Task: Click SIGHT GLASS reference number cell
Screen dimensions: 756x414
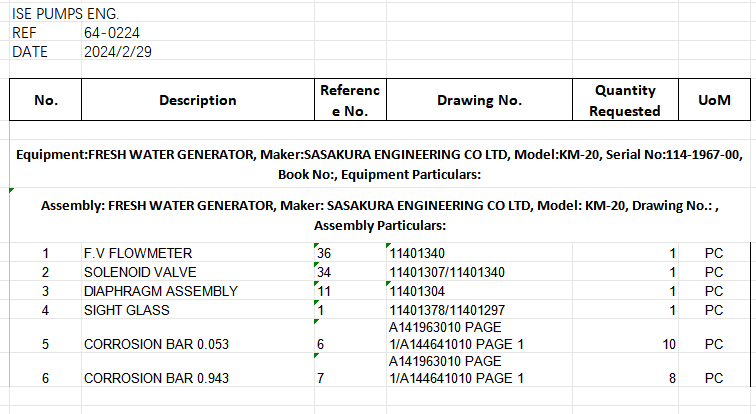Action: [351, 310]
